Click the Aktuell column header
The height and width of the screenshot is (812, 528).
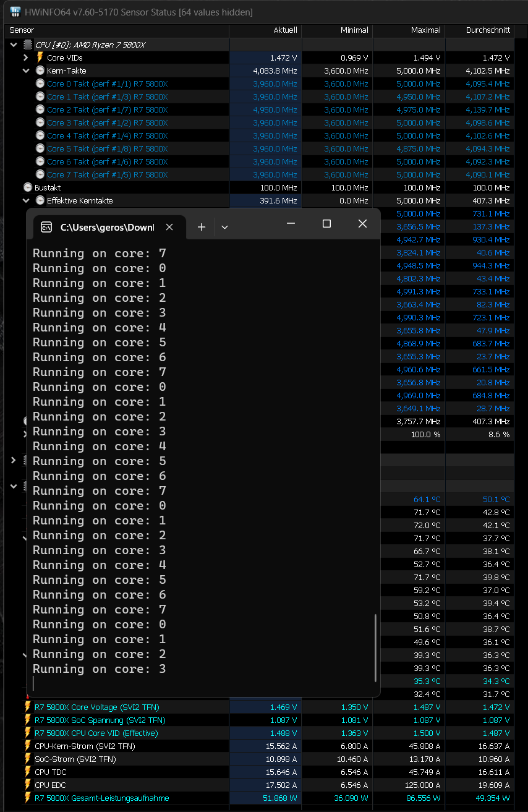(x=265, y=30)
